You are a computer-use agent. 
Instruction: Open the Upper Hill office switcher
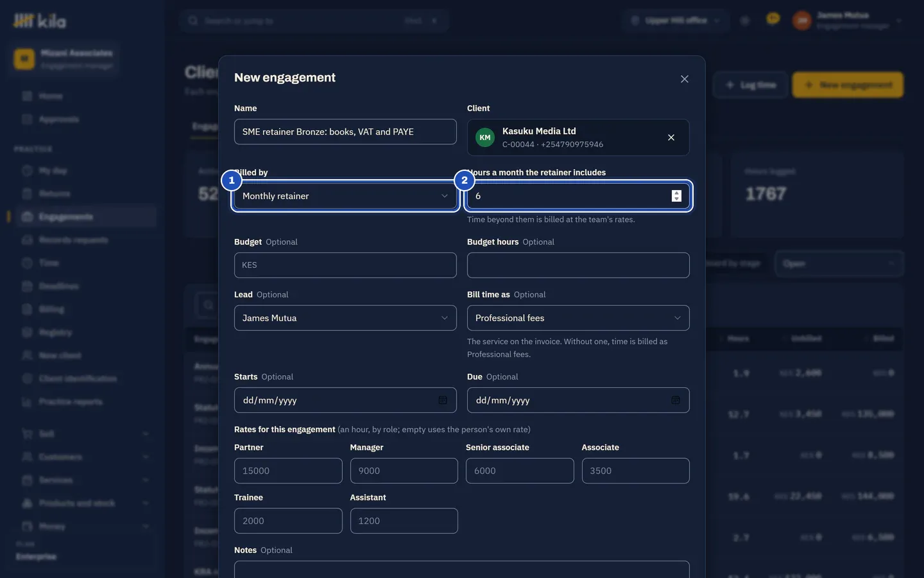(676, 21)
